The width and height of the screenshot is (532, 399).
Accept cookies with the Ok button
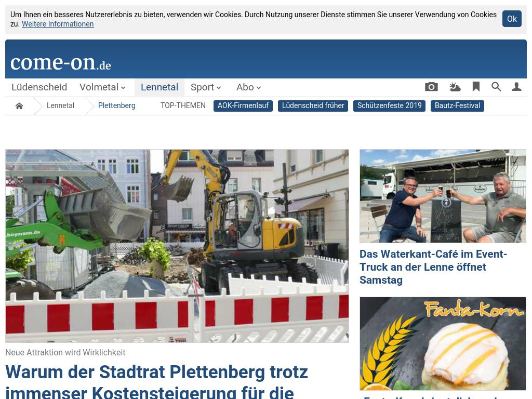tap(512, 19)
